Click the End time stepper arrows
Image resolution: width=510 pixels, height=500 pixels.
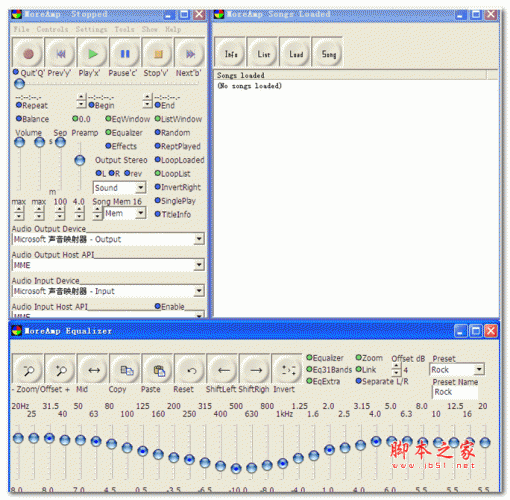[147, 101]
